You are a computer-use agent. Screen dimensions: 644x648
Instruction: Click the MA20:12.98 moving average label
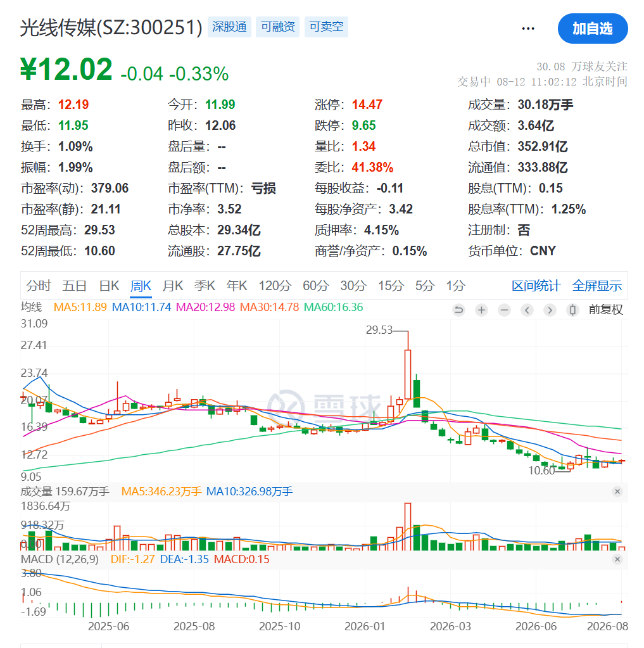point(205,307)
